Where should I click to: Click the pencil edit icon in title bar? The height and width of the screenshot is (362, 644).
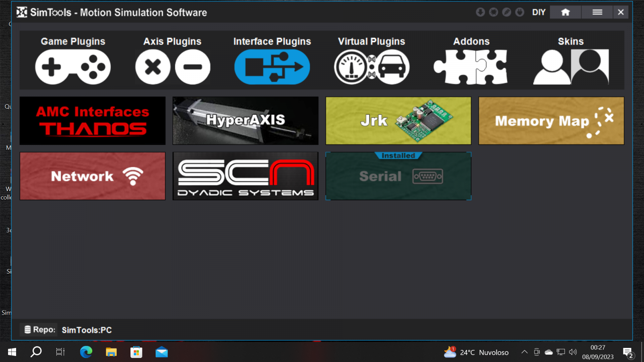pyautogui.click(x=507, y=12)
